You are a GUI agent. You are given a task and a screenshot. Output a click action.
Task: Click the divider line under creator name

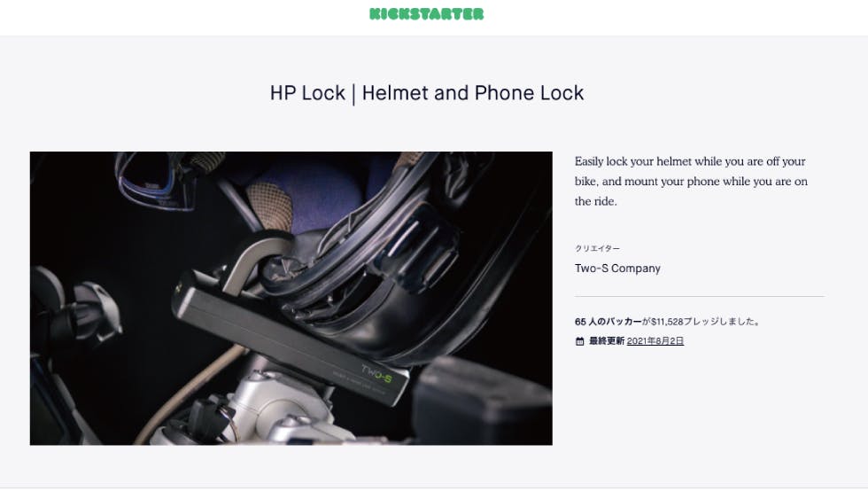point(699,297)
